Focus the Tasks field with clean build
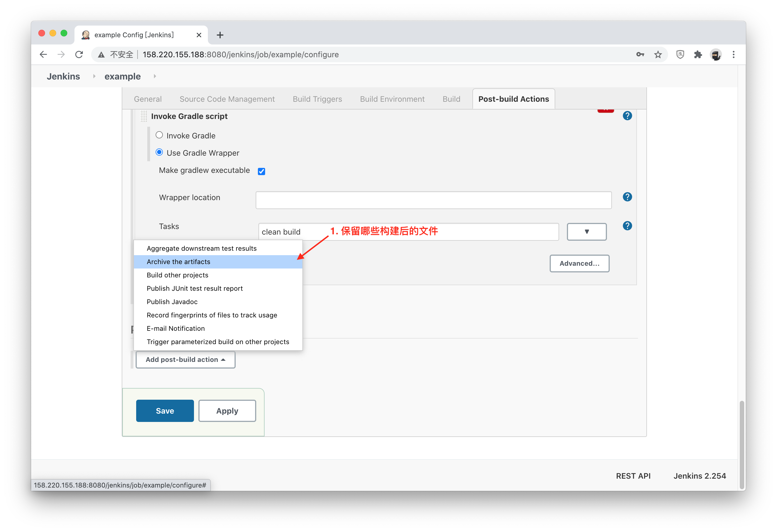The height and width of the screenshot is (532, 777). [409, 232]
